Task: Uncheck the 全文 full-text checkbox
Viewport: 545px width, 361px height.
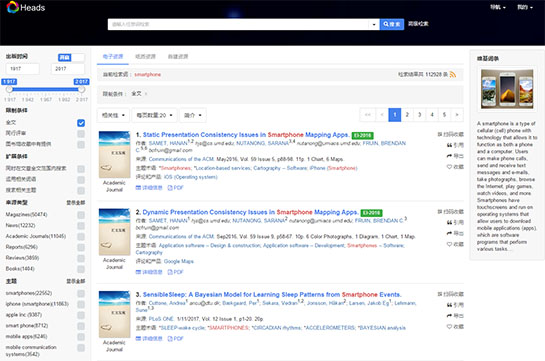Action: (81, 123)
